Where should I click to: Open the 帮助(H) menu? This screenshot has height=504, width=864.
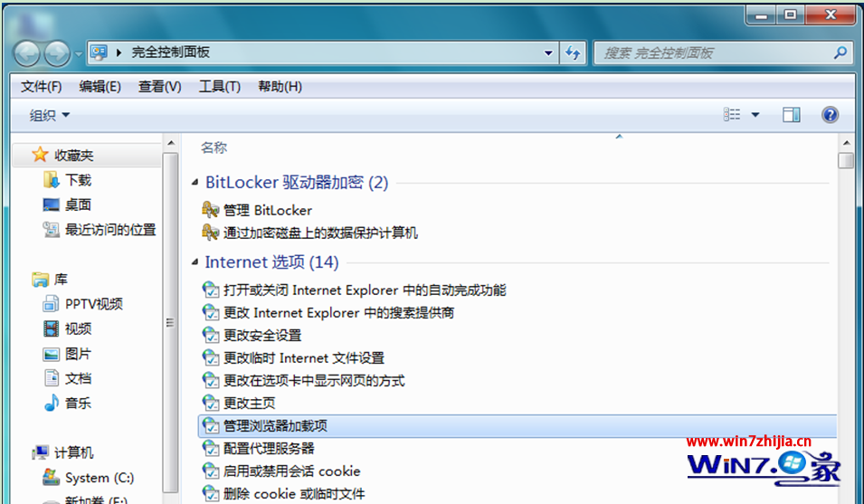(x=280, y=87)
